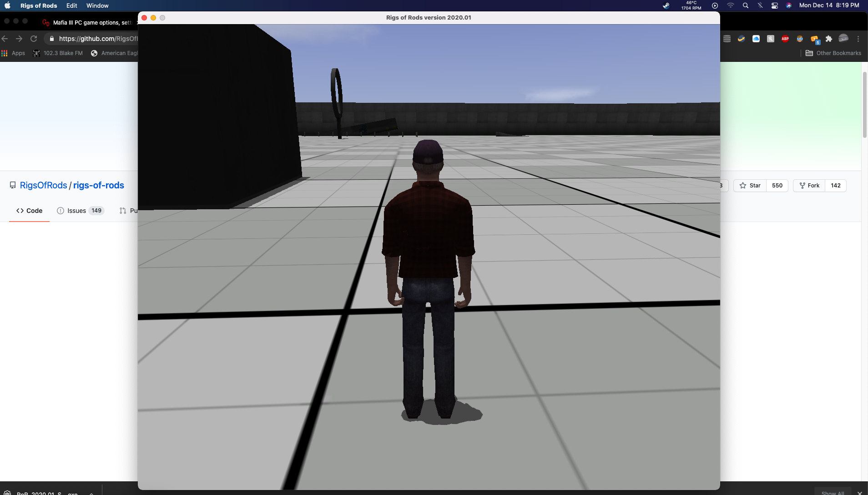
Task: Open the Rigs of Rods application menu
Action: click(x=39, y=5)
